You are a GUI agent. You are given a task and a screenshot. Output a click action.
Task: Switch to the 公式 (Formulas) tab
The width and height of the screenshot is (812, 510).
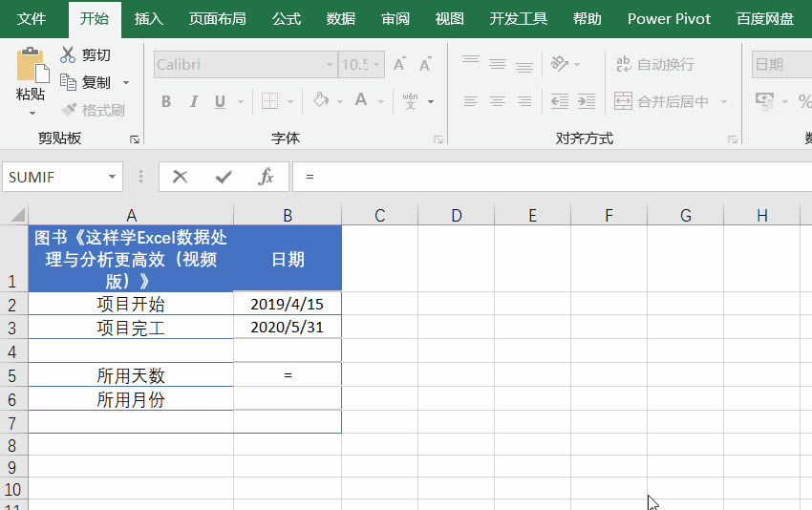(287, 18)
